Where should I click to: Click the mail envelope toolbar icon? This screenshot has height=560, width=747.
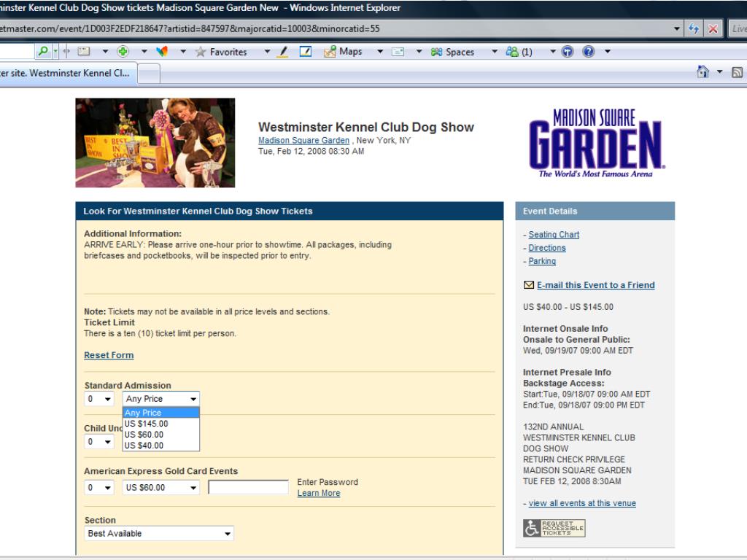click(x=398, y=52)
